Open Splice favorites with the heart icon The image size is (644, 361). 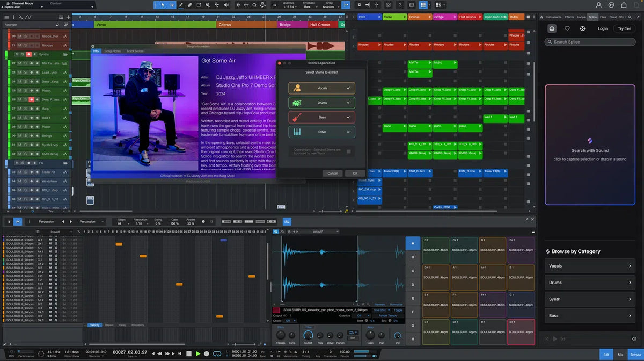567,28
